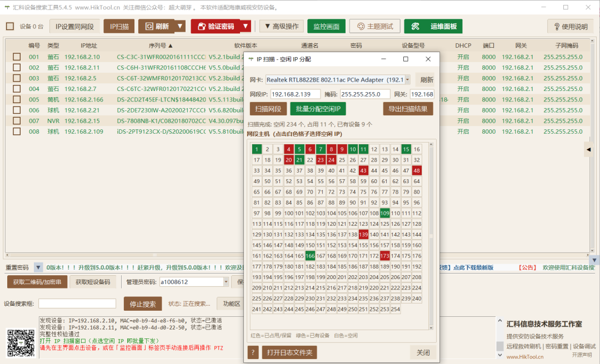Image resolution: width=600 pixels, height=364 pixels.
Task: Expand the 高级操作 menu
Action: tap(282, 27)
